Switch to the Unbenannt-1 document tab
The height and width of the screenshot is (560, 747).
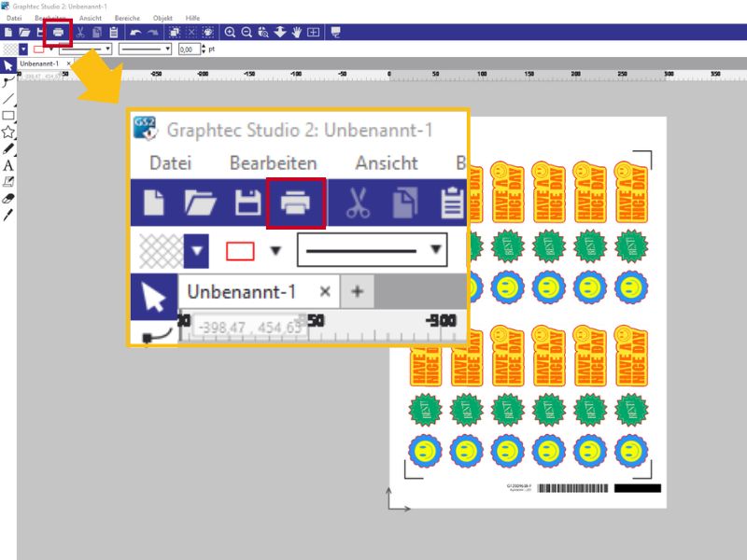coord(39,63)
